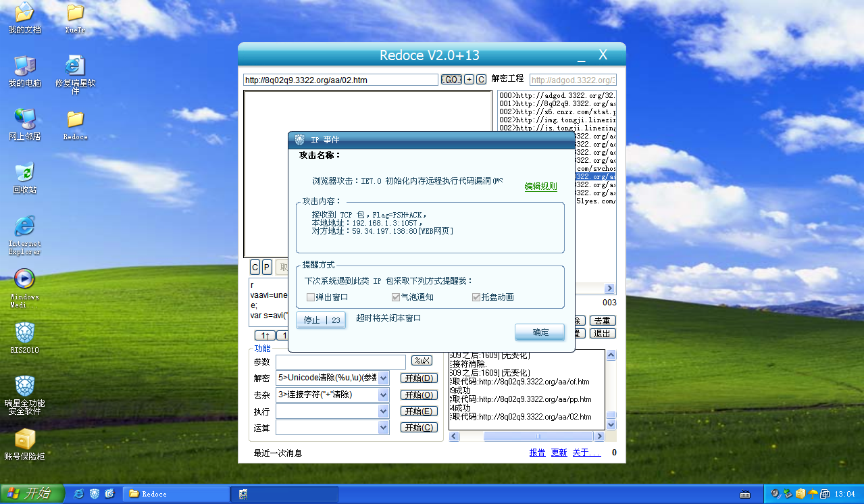The width and height of the screenshot is (864, 504).
Task: Click keyboard icon on the taskbar
Action: click(745, 494)
